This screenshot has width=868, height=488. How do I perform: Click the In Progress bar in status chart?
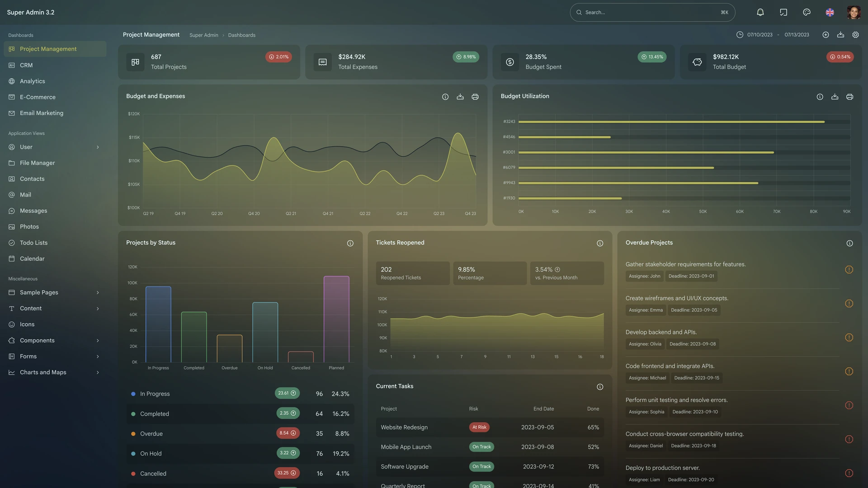tap(158, 324)
